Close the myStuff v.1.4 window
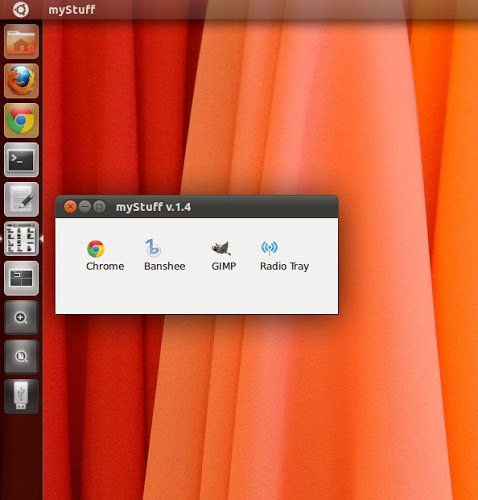The height and width of the screenshot is (500, 478). point(70,207)
